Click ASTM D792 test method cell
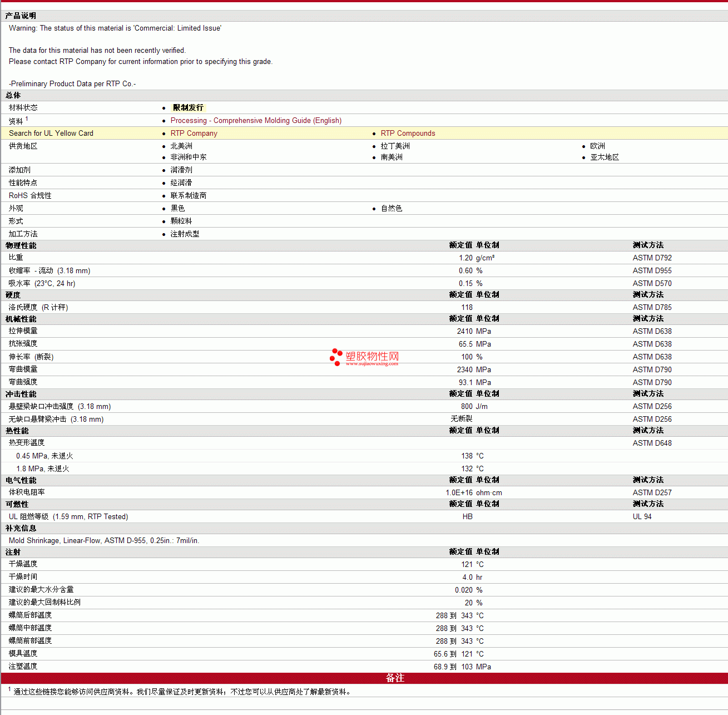 (652, 258)
